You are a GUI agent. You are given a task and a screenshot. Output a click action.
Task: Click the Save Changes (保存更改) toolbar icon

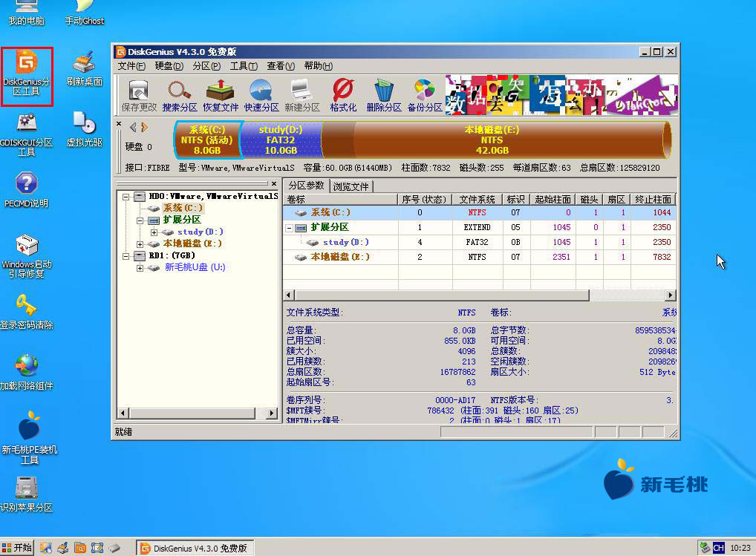click(x=139, y=96)
